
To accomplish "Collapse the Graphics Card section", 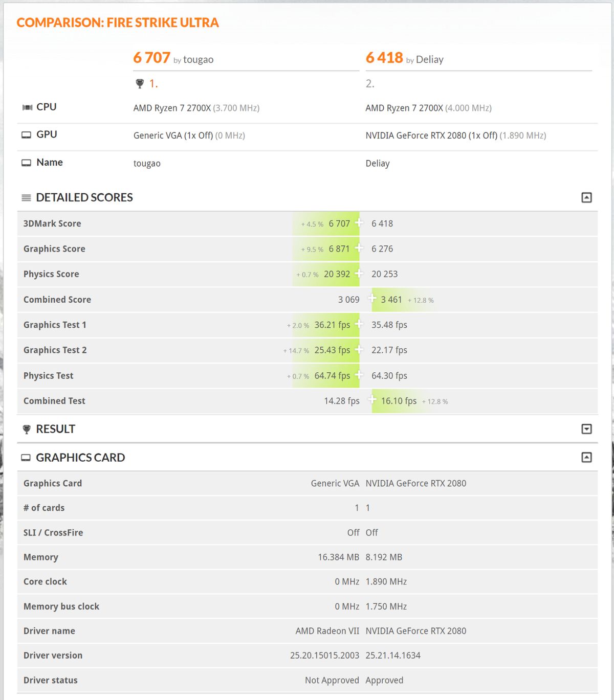I will coord(586,457).
